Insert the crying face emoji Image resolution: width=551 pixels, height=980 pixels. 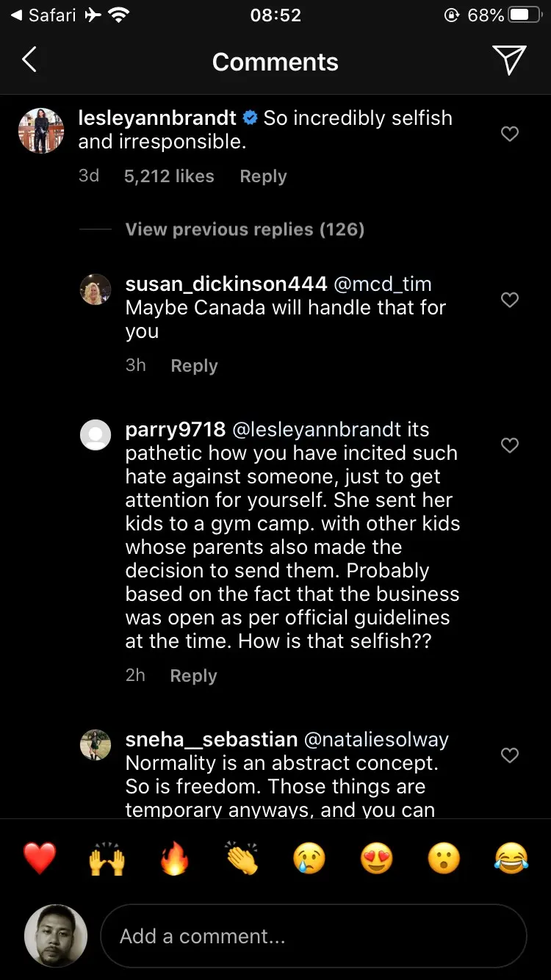(x=309, y=857)
